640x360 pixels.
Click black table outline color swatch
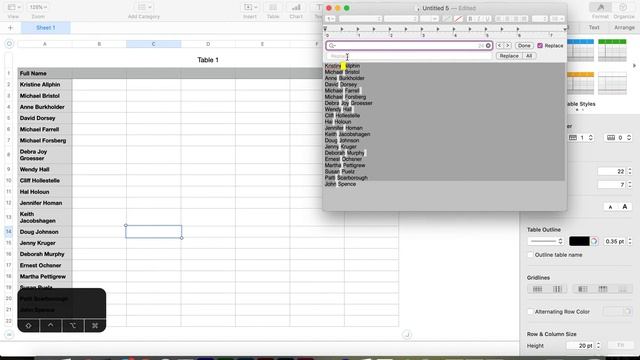579,241
